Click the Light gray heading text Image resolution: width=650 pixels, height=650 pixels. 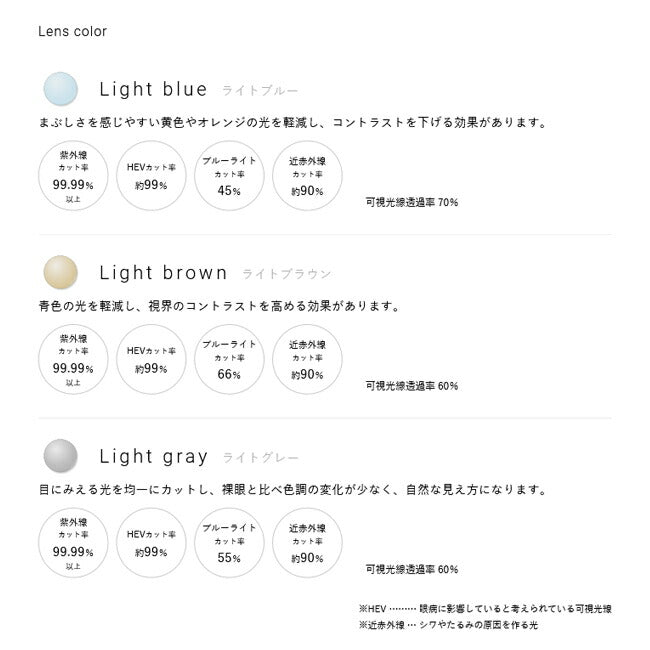(154, 456)
